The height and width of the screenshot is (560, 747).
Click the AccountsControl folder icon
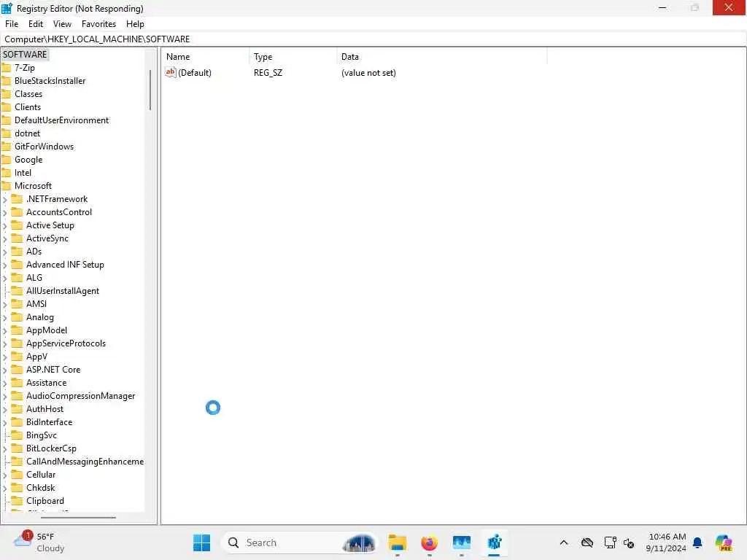pos(17,212)
